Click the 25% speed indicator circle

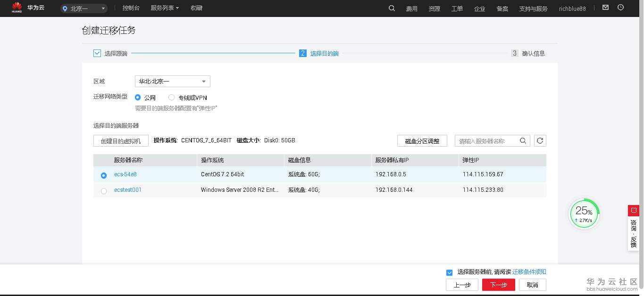[584, 214]
